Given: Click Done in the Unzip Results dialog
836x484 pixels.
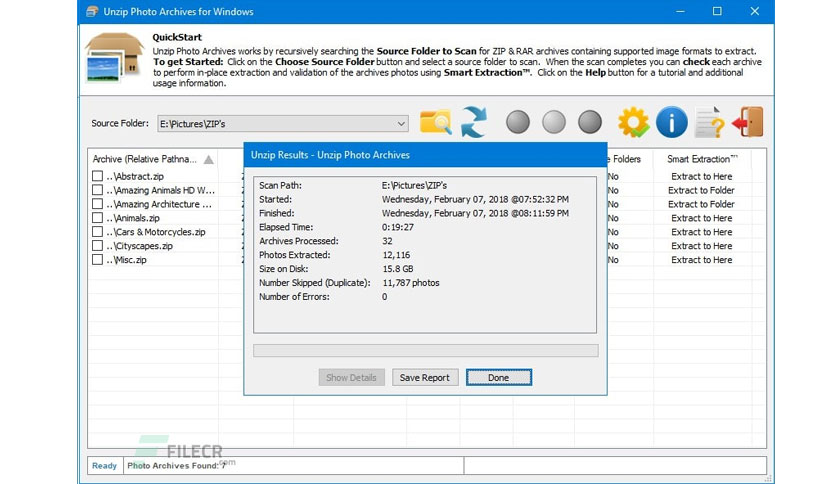Looking at the screenshot, I should click(x=499, y=377).
